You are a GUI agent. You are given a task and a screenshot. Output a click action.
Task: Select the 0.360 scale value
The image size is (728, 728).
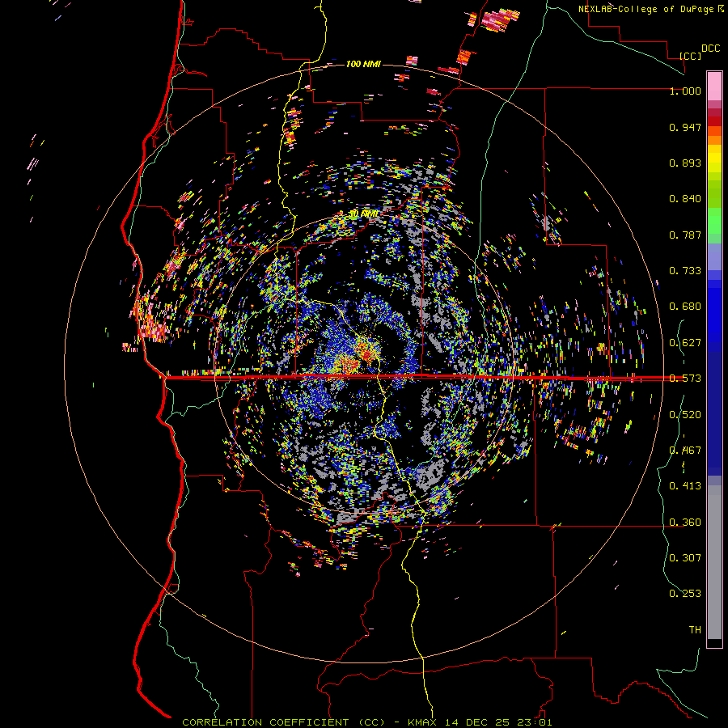[685, 523]
